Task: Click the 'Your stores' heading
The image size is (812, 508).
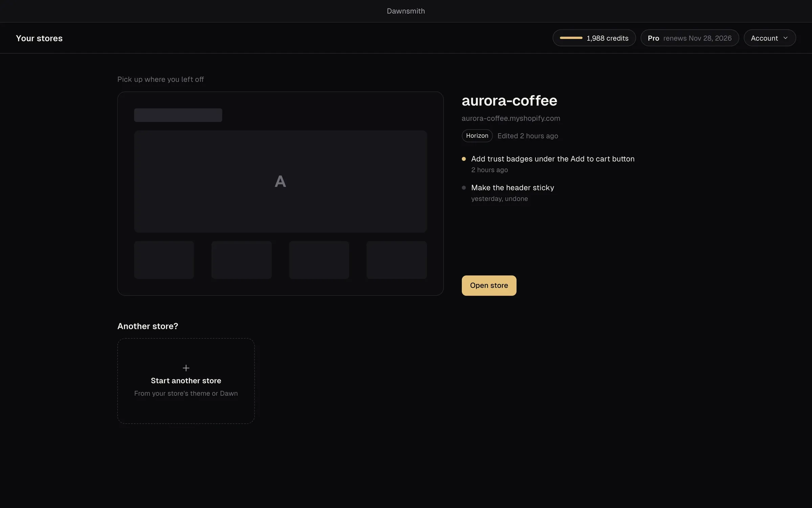Action: pos(39,38)
